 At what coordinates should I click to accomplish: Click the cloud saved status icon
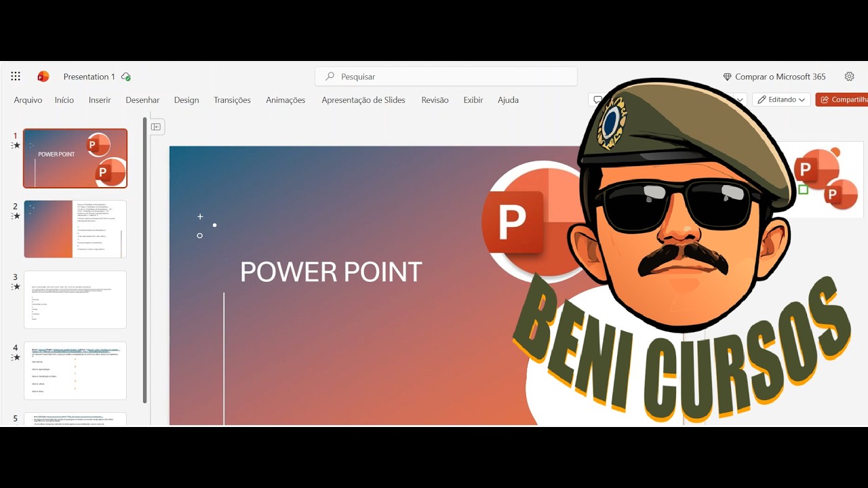coord(126,77)
